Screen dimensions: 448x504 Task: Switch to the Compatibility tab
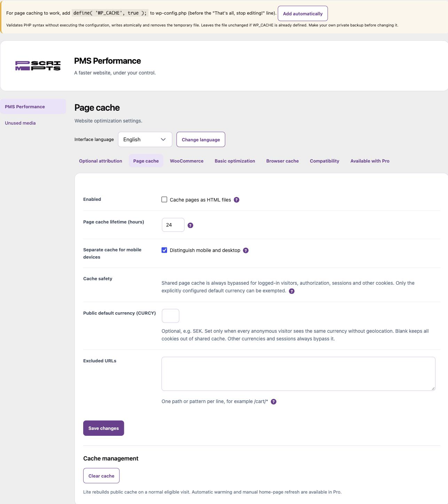coord(324,161)
